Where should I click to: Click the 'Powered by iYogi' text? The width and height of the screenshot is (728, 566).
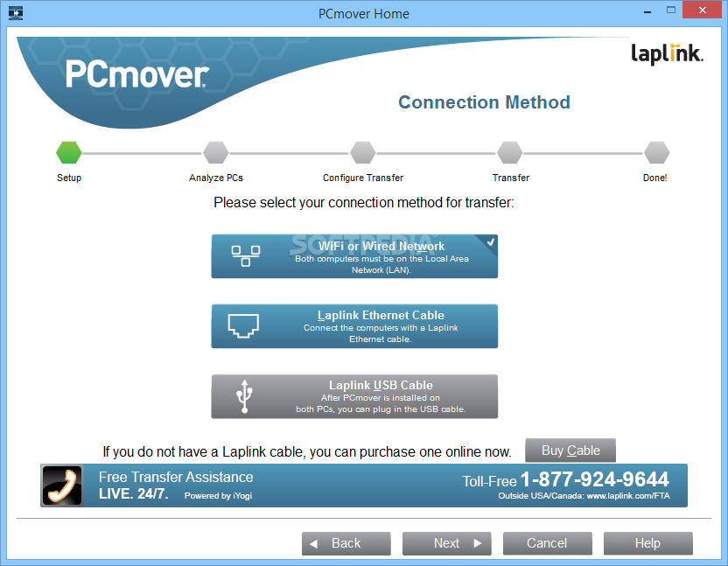click(218, 496)
